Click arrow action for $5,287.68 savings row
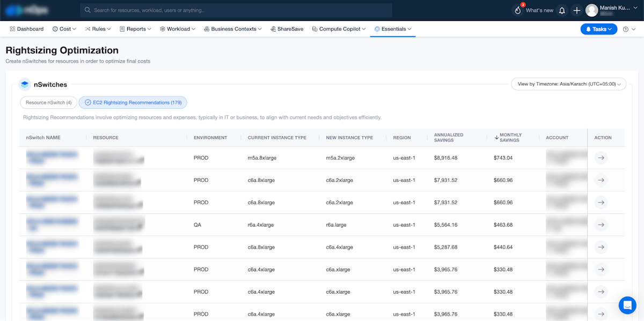Viewport: 644px width, 321px height. tap(601, 247)
